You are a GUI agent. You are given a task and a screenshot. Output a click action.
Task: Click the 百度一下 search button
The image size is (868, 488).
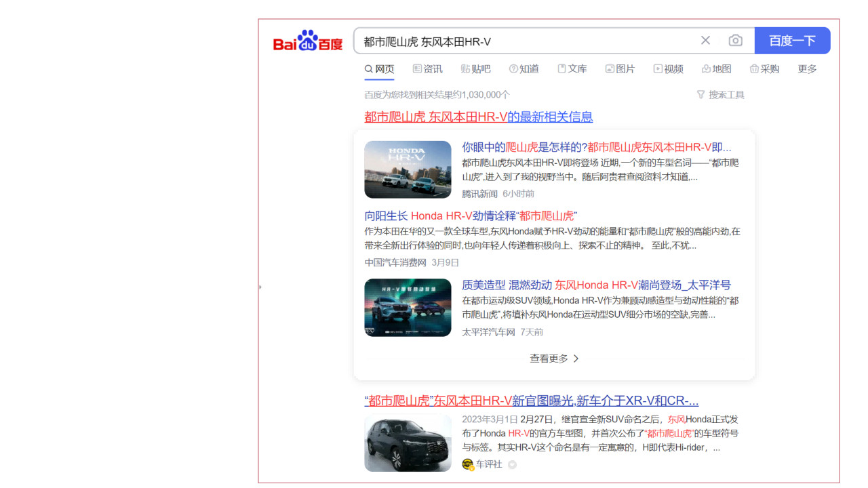pos(792,41)
